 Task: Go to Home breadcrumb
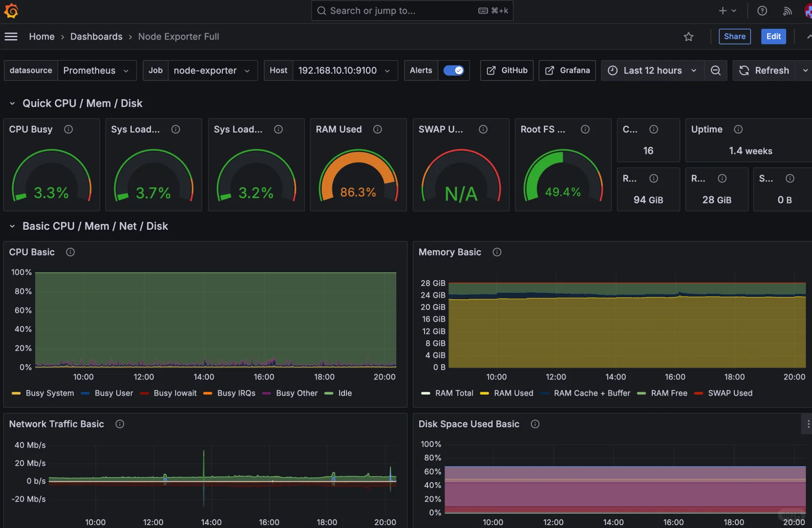pos(42,37)
